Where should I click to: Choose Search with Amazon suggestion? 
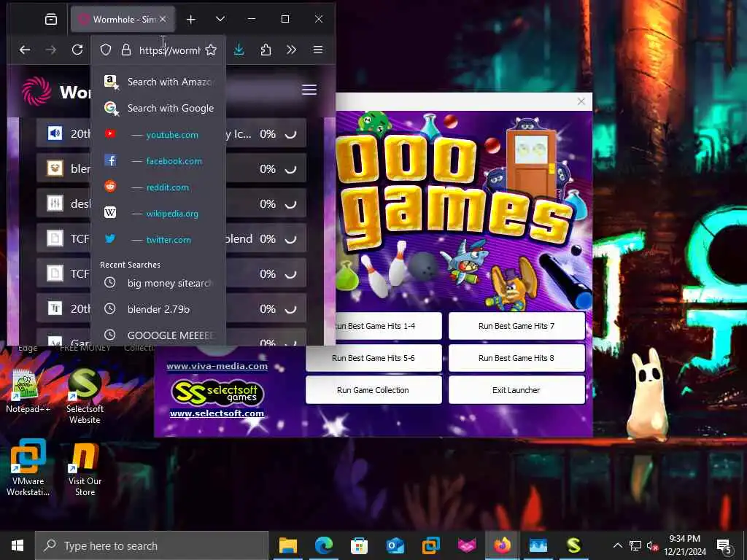[x=158, y=82]
